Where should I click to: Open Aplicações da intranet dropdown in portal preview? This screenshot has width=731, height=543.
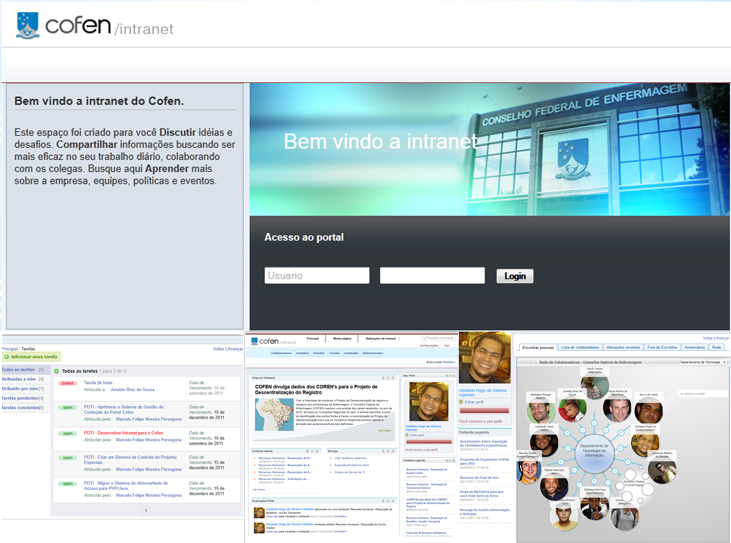pyautogui.click(x=382, y=338)
